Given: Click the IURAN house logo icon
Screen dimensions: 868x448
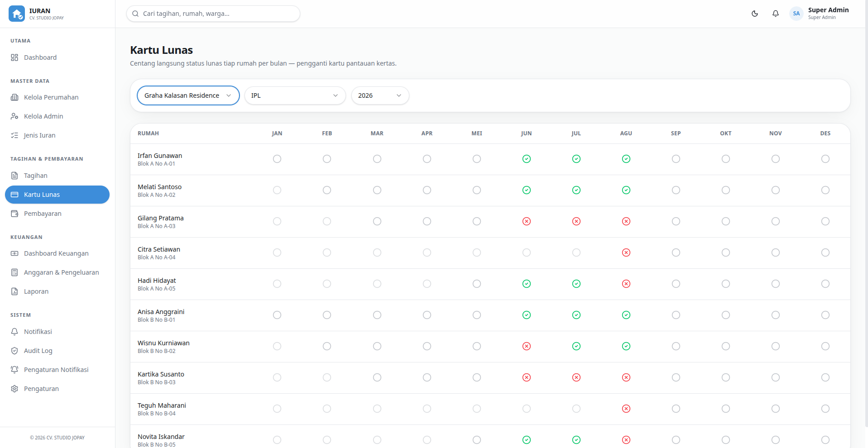Looking at the screenshot, I should [17, 14].
